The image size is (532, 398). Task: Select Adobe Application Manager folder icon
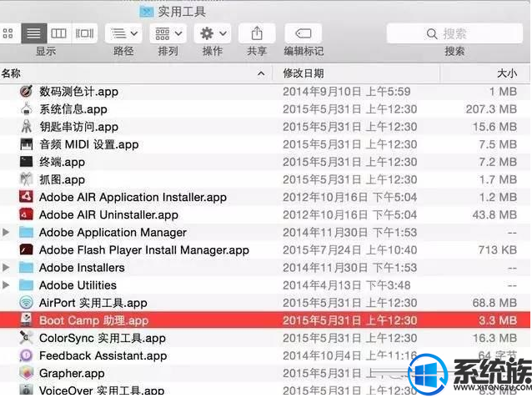point(26,232)
